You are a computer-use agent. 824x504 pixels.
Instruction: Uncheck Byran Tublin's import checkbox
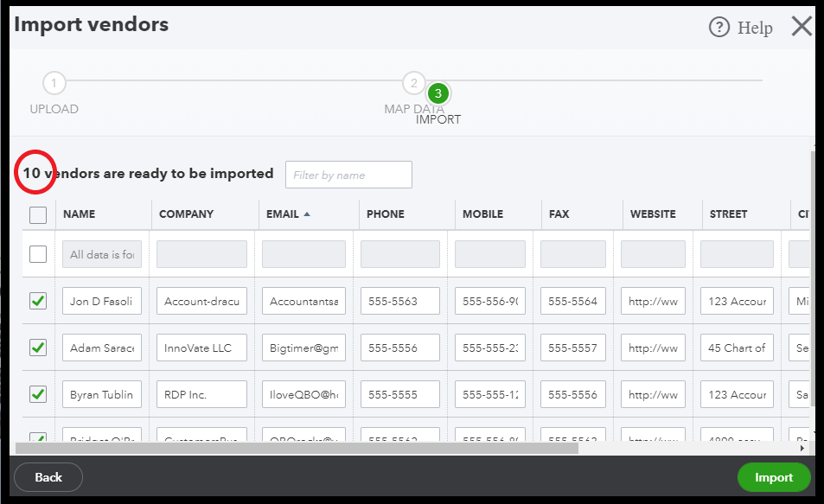coord(38,393)
